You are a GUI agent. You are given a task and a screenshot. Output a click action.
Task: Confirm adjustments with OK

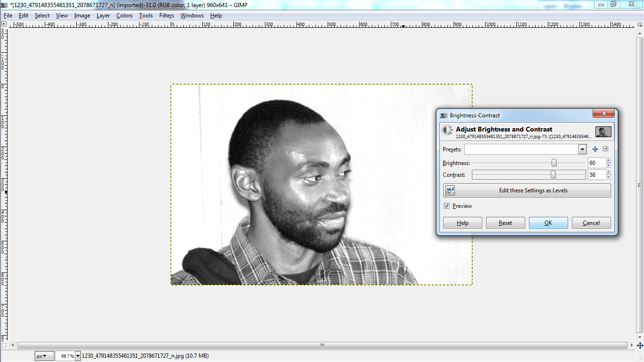tap(548, 223)
